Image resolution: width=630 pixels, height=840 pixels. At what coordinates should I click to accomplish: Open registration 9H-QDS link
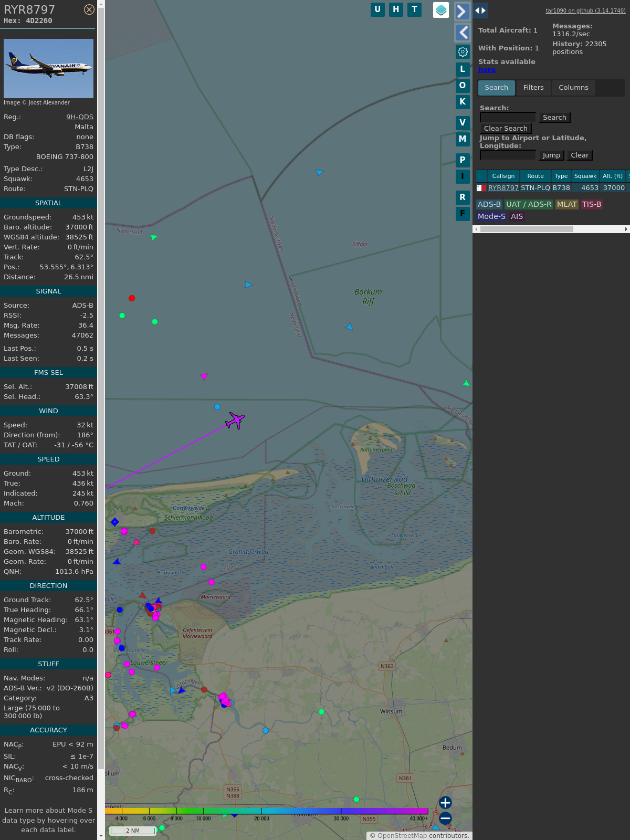[80, 117]
